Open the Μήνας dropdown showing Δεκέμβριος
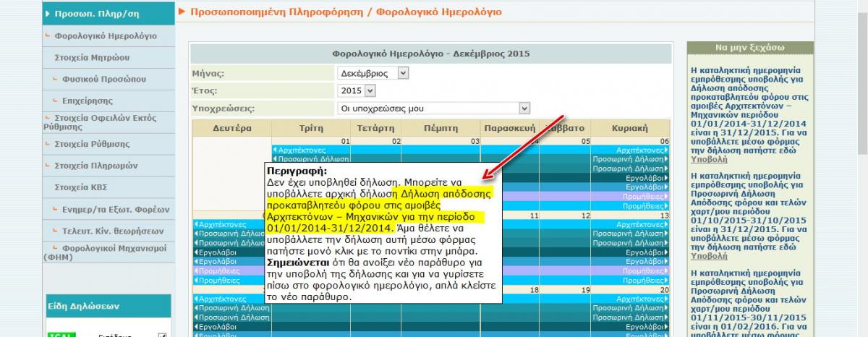Screen dimensions: 868x337 (x=373, y=73)
